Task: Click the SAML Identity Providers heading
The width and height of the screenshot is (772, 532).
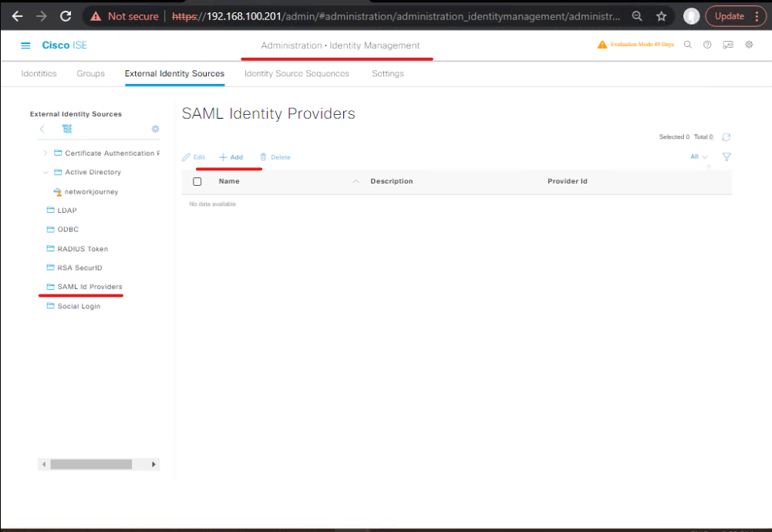Action: (268, 113)
